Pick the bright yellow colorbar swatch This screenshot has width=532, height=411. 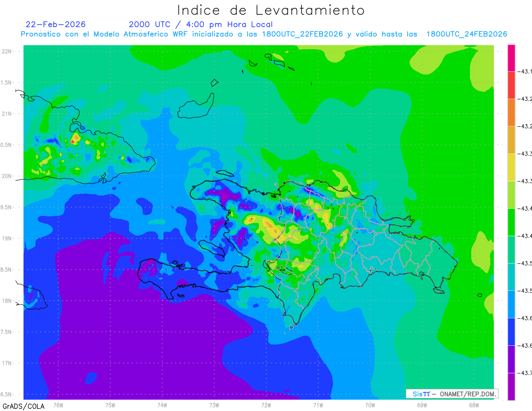[x=511, y=167]
